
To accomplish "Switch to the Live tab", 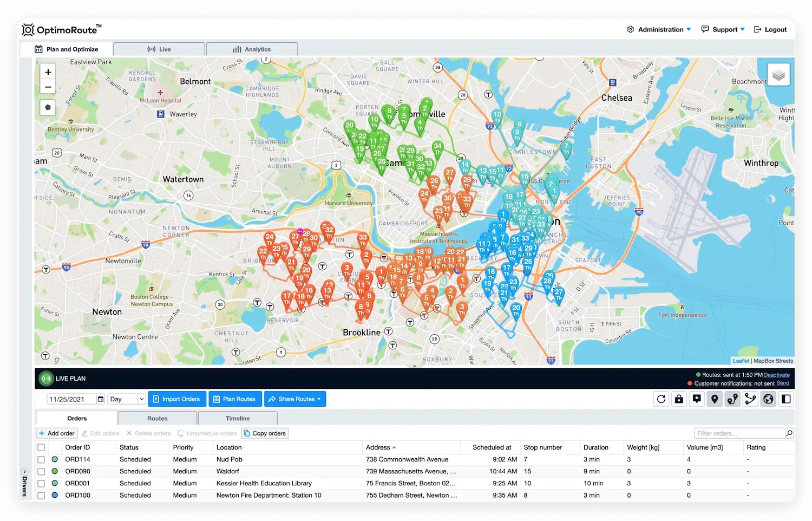I will pyautogui.click(x=159, y=49).
